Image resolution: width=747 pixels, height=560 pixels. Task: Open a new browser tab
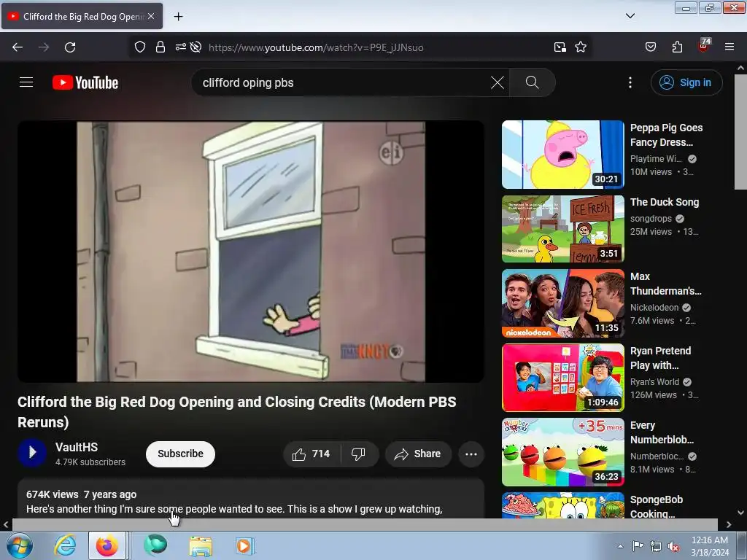click(178, 17)
